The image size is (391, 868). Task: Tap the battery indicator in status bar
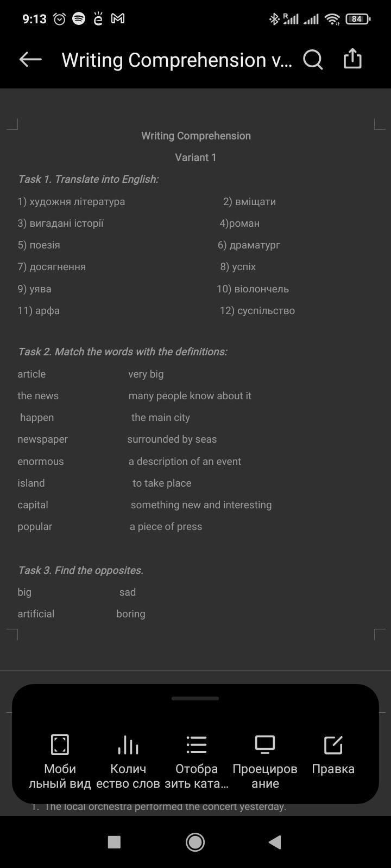[357, 19]
